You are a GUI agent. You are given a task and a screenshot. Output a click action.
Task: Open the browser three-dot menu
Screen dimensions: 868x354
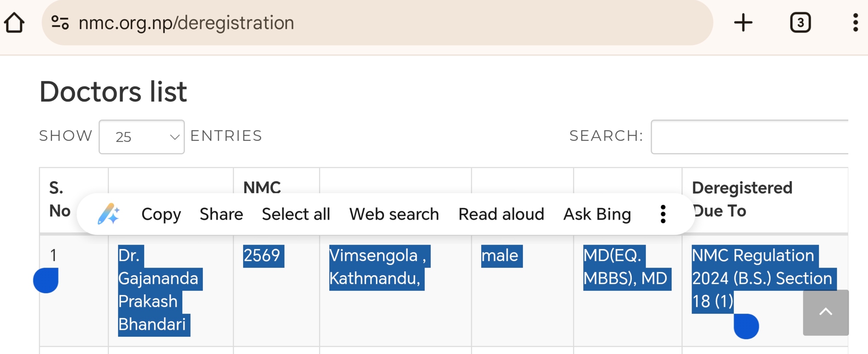click(855, 23)
